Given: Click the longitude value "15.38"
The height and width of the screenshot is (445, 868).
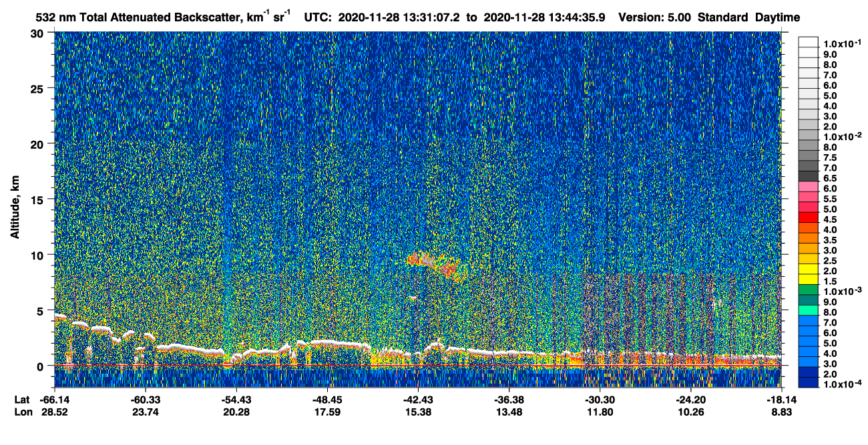Looking at the screenshot, I should 417,412.
